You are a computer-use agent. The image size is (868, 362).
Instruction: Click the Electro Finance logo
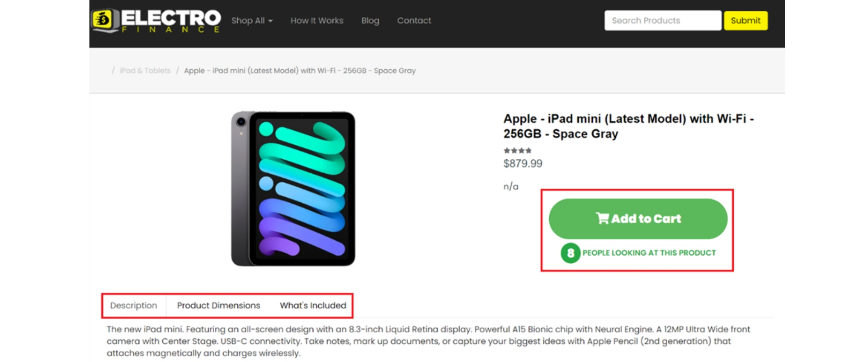pyautogui.click(x=156, y=21)
